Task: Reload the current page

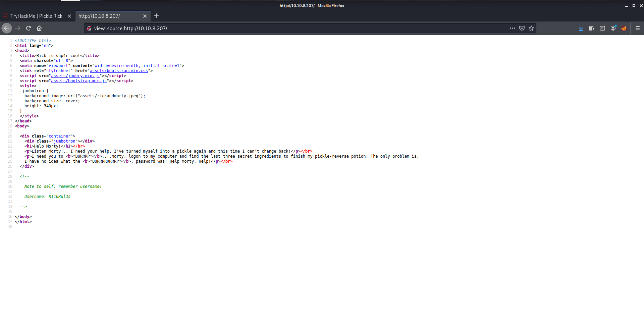Action: 29,28
